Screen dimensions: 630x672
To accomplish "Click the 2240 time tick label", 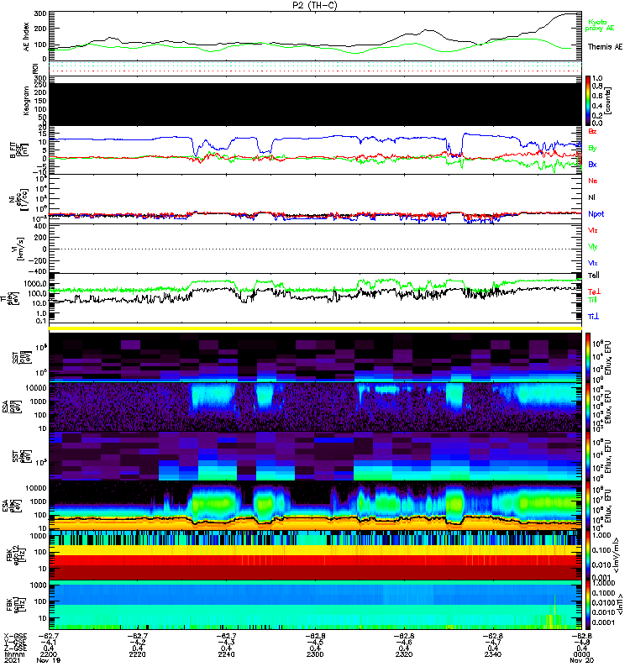I will point(226,655).
